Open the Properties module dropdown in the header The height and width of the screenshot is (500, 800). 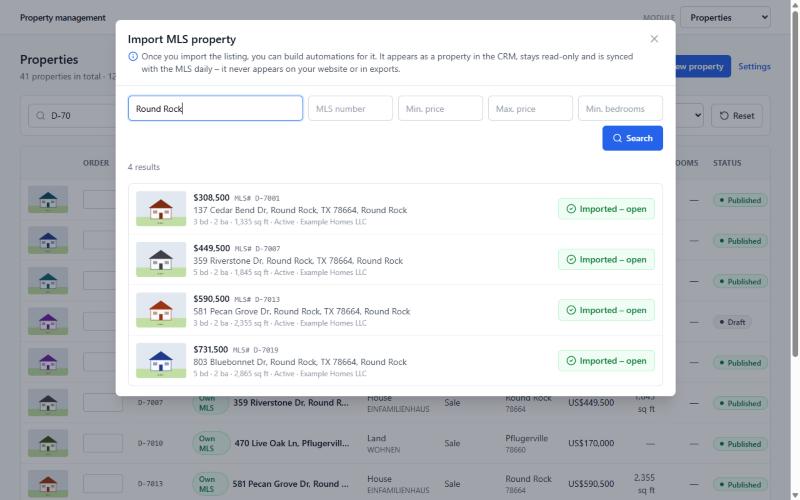(726, 17)
